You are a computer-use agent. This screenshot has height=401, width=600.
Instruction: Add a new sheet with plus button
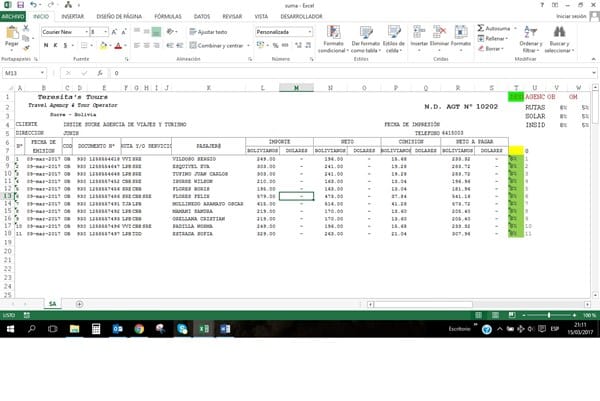coord(79,303)
